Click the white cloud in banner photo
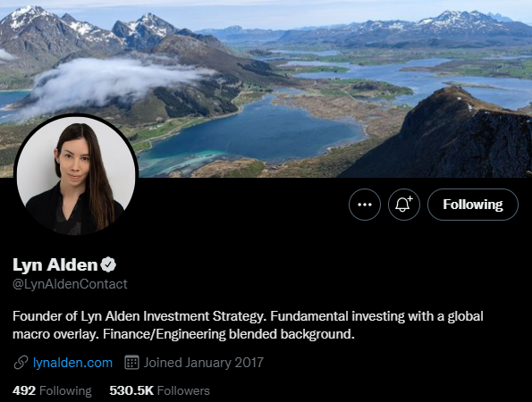Viewport: 532px width, 402px height. click(x=112, y=81)
